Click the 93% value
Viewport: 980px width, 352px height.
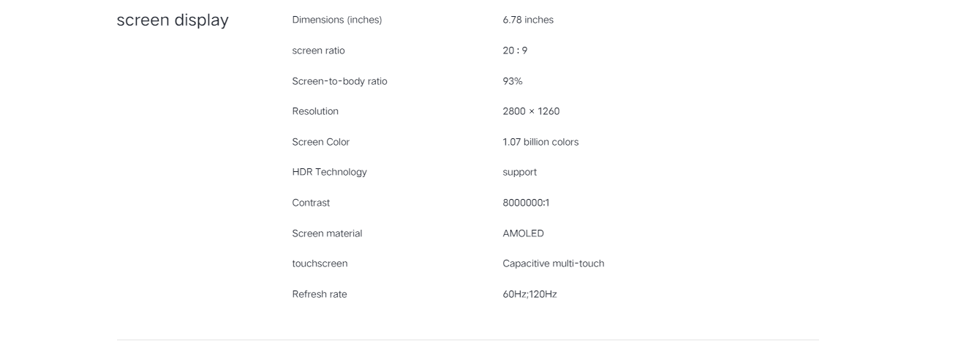tap(513, 81)
